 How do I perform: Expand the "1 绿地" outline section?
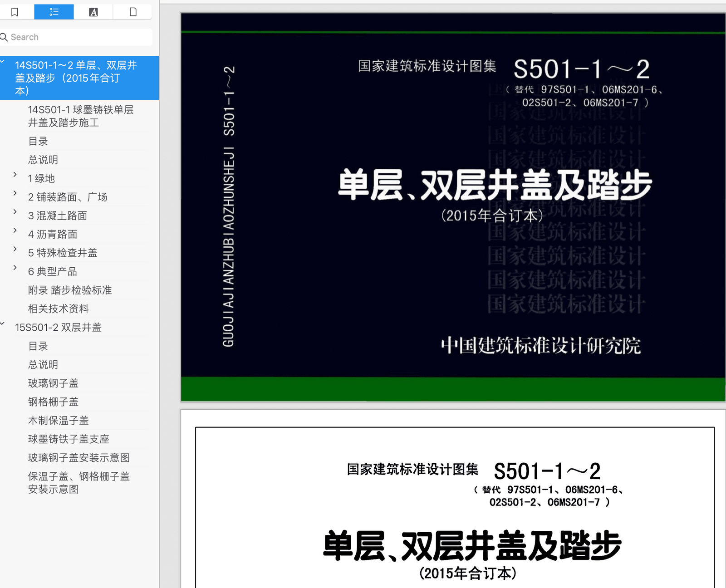point(15,174)
